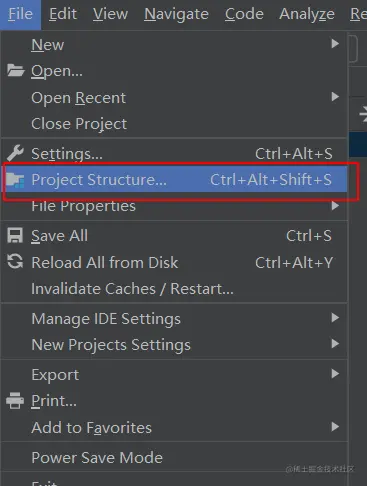
Task: Expand the New submenu arrow
Action: pos(335,44)
